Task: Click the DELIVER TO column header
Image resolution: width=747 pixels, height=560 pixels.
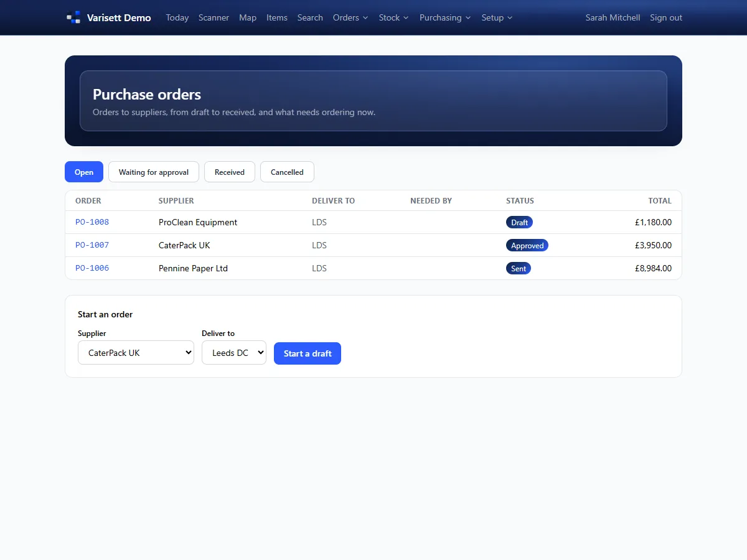Action: 333,200
